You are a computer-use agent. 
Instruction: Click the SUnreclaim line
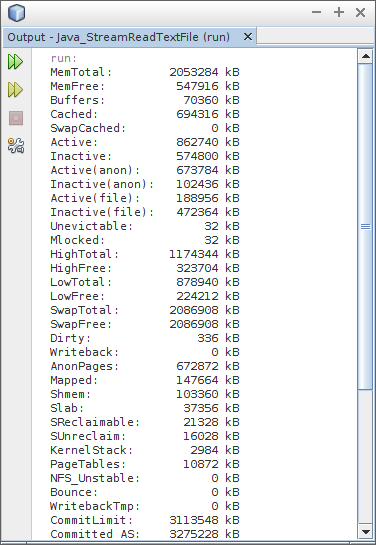coord(145,436)
